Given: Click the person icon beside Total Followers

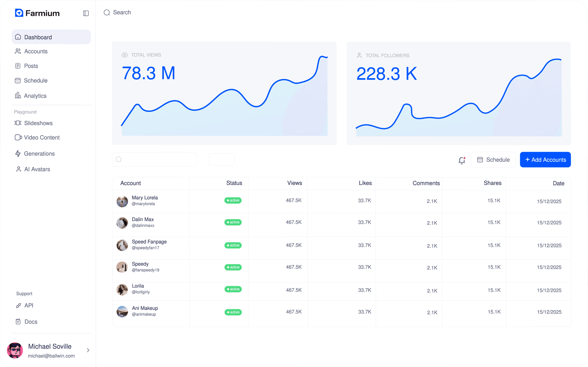Looking at the screenshot, I should 359,55.
